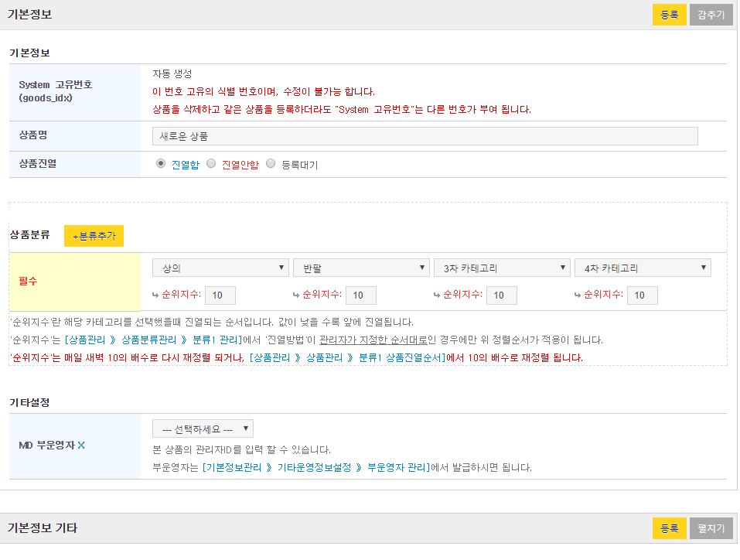Image resolution: width=740 pixels, height=560 pixels.
Task: Click 순위지수 field under 상의 dropdown
Action: [x=220, y=295]
